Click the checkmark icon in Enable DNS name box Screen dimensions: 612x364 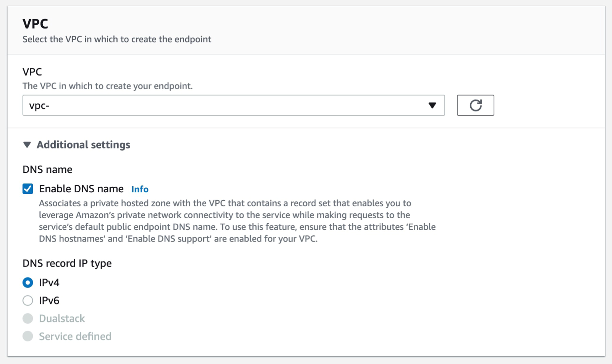coord(28,188)
